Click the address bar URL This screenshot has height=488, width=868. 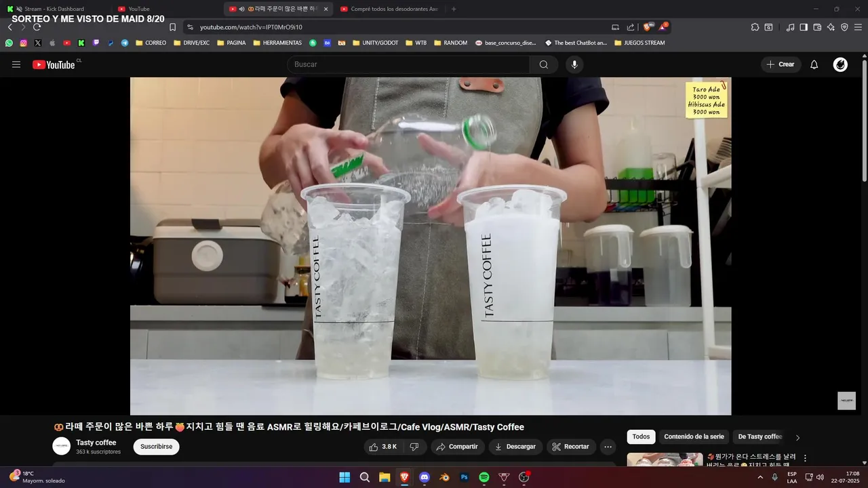coord(251,27)
